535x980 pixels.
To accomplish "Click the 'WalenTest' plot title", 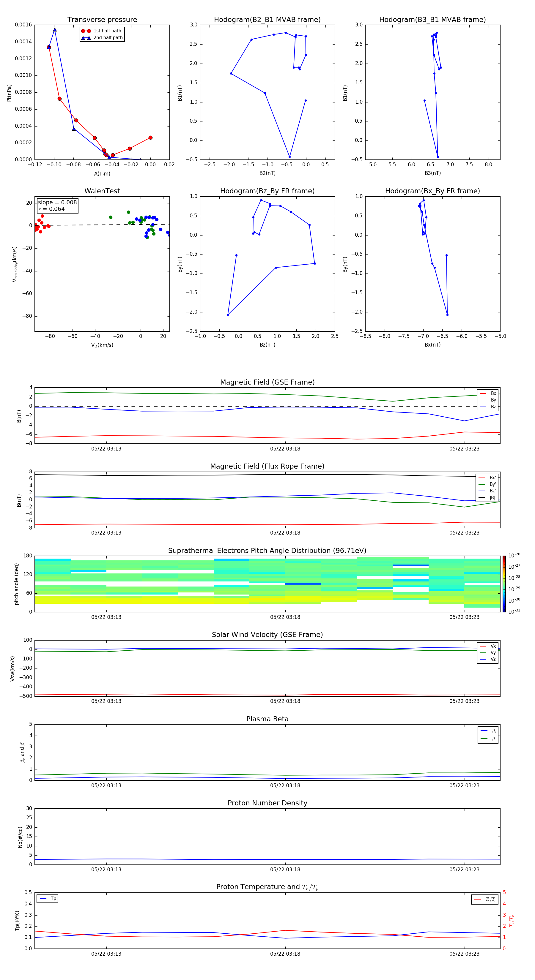I will (102, 191).
